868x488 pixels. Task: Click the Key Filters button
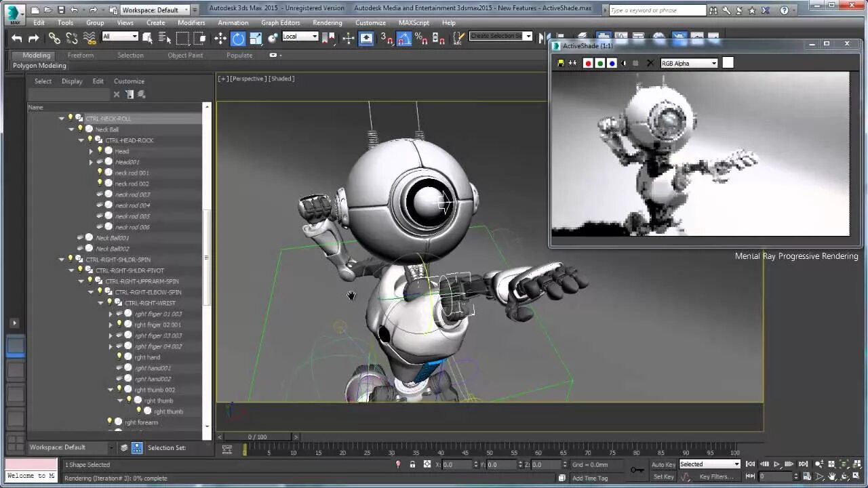[x=716, y=476]
